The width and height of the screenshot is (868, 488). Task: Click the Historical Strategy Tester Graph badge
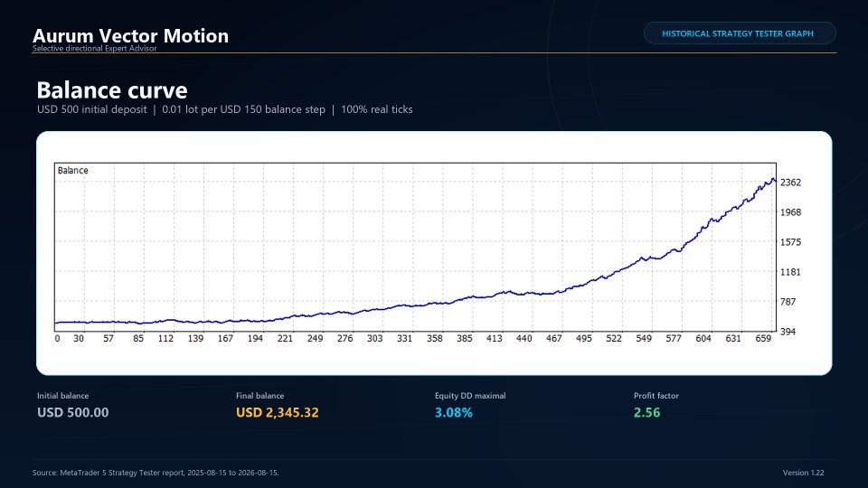point(740,33)
